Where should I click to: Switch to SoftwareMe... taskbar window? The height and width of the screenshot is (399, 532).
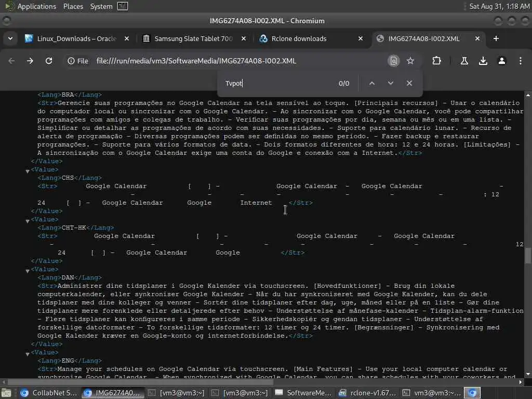tap(303, 393)
